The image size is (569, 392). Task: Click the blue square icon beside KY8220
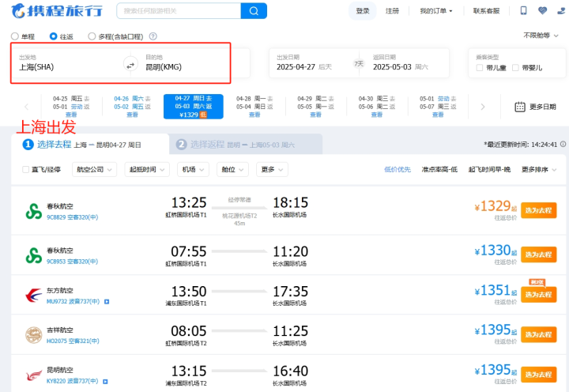coord(105,382)
